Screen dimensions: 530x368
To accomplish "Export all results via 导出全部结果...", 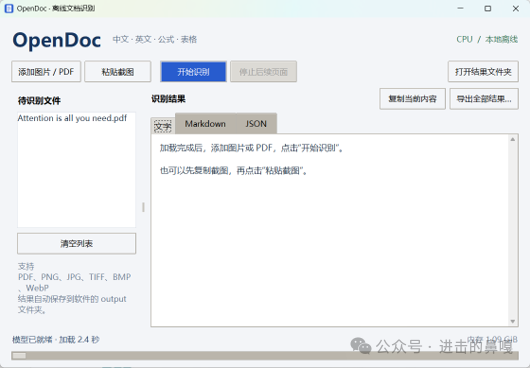I will tap(484, 99).
